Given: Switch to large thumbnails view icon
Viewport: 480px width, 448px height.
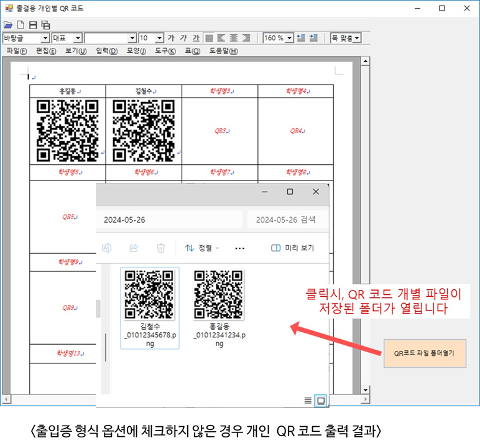Looking at the screenshot, I should (320, 400).
